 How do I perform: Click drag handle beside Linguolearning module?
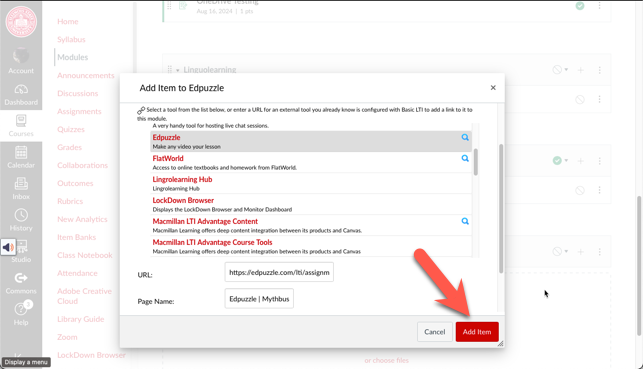(x=169, y=70)
